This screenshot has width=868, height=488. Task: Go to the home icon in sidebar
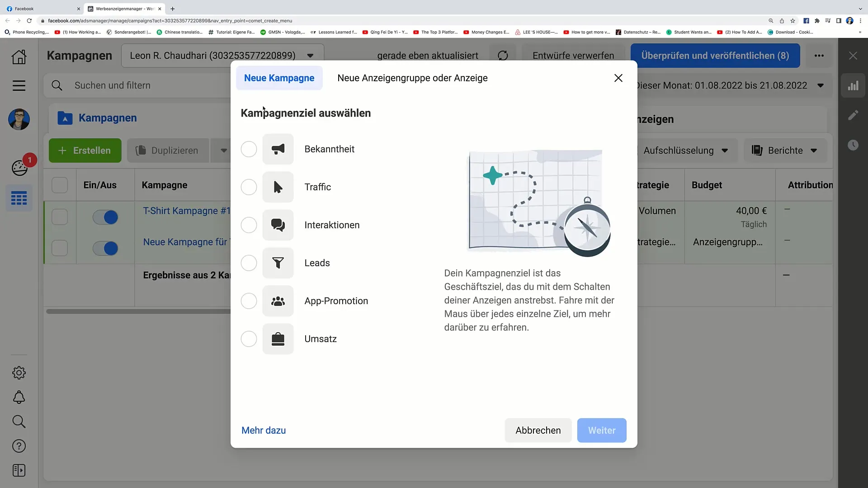pos(19,57)
